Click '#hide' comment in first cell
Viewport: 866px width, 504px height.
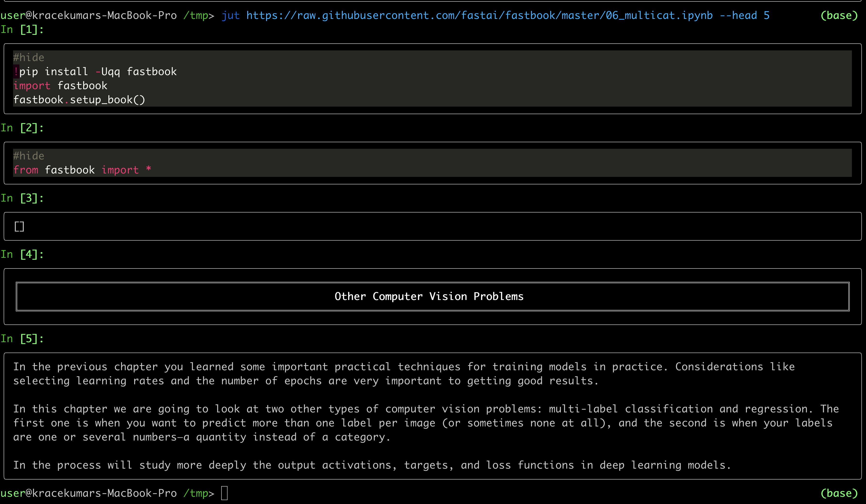(29, 57)
